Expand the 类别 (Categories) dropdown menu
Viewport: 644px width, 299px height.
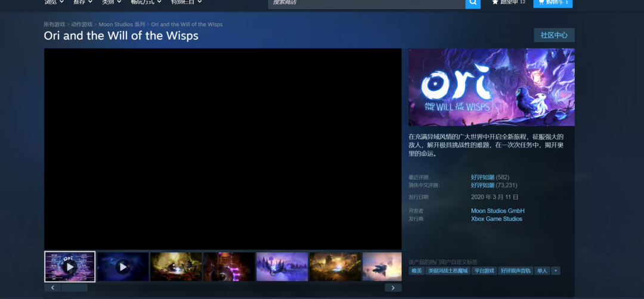(112, 2)
